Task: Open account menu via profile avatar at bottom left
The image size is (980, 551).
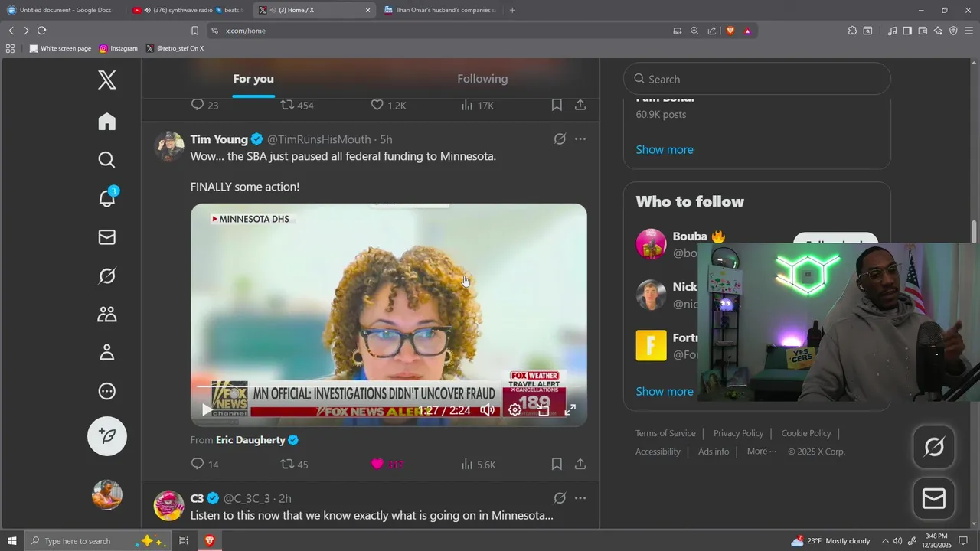Action: pos(107,495)
